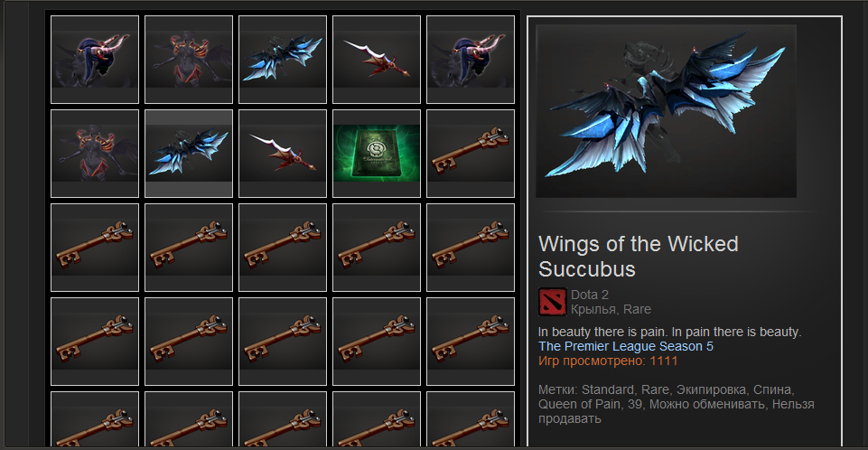Select the first treasure key in the third row
The height and width of the screenshot is (450, 868).
(x=95, y=248)
